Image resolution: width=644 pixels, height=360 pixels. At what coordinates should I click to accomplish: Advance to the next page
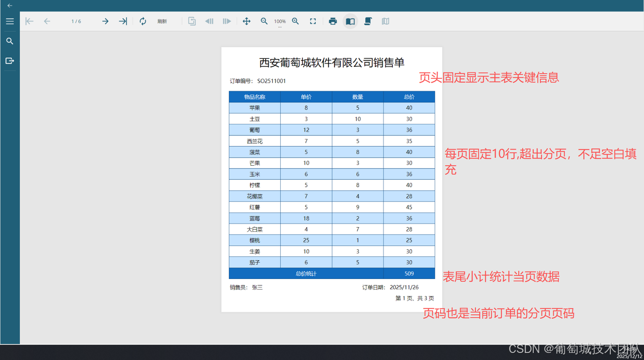click(105, 21)
